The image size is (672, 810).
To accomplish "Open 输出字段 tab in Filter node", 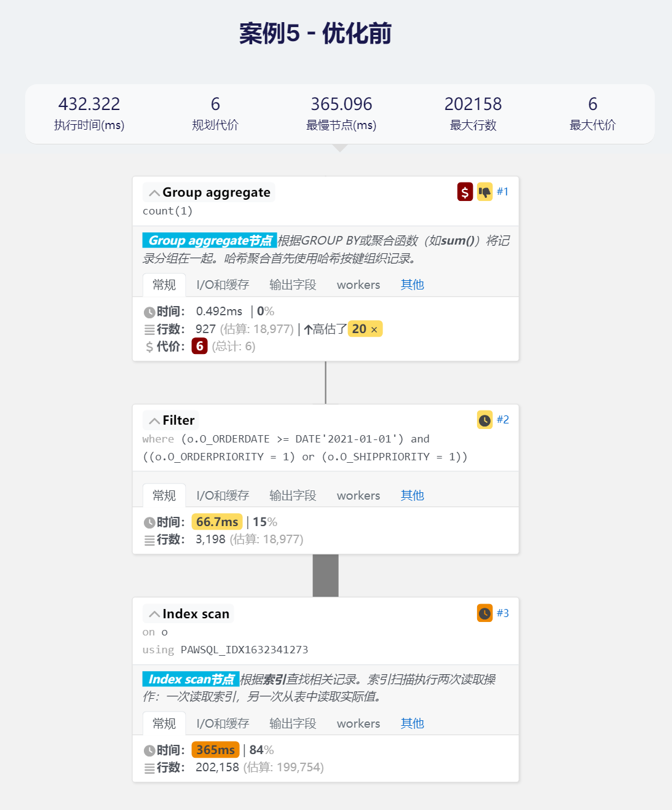I will (293, 495).
